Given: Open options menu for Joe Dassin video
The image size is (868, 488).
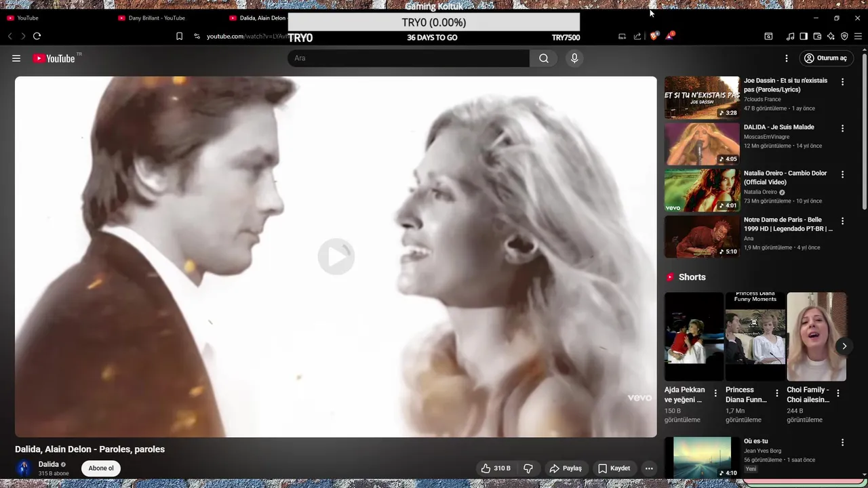Looking at the screenshot, I should point(843,82).
